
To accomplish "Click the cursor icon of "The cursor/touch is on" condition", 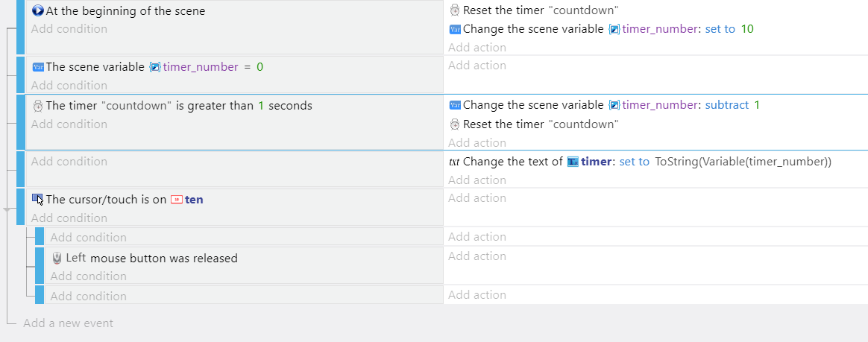I will pos(37,199).
